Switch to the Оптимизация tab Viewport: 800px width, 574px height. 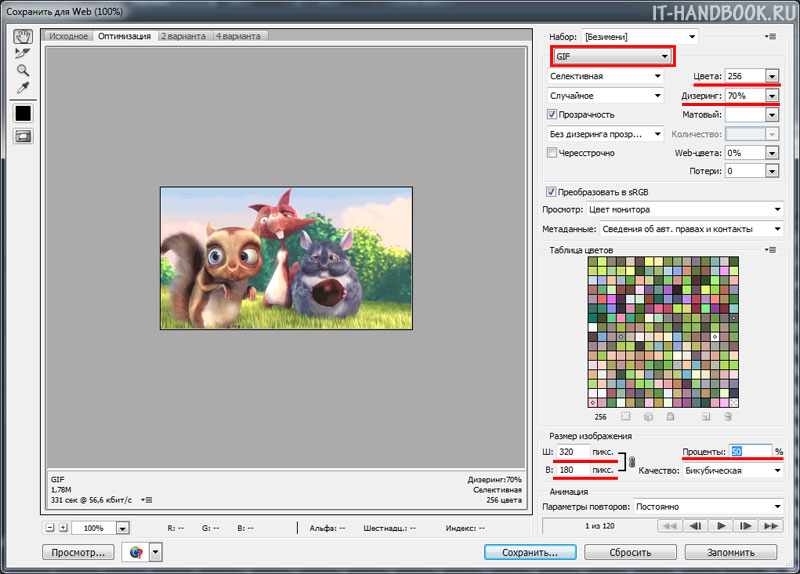124,36
